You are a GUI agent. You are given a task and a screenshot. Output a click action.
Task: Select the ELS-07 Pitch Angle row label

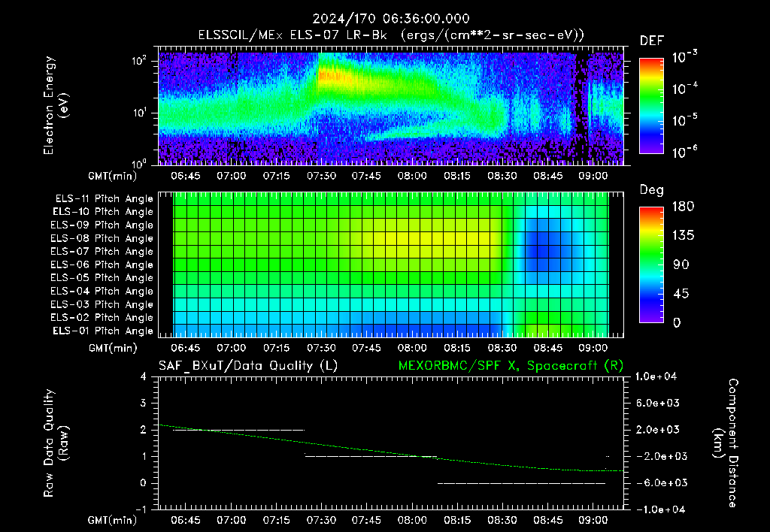coord(102,251)
